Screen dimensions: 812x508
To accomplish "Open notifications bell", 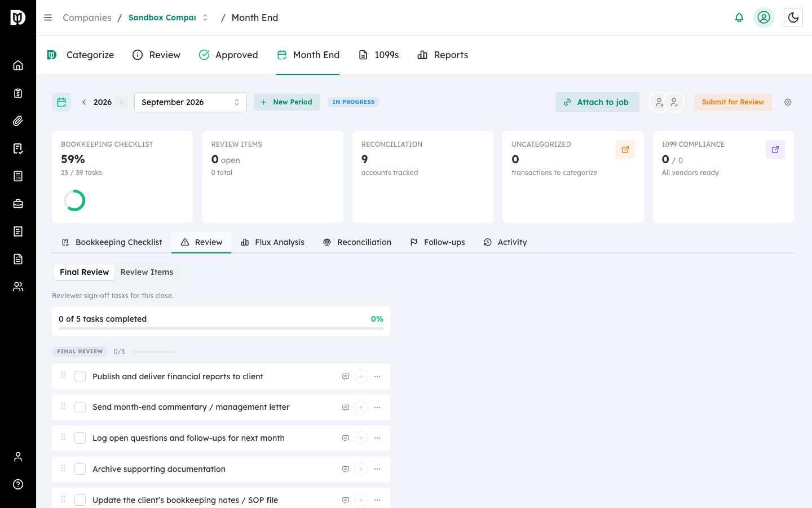I will pos(739,17).
